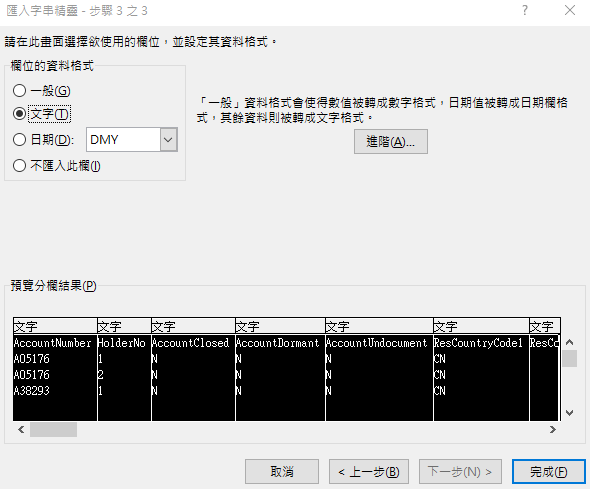Click the preview scroll-down arrow
This screenshot has height=489, width=590.
click(570, 413)
